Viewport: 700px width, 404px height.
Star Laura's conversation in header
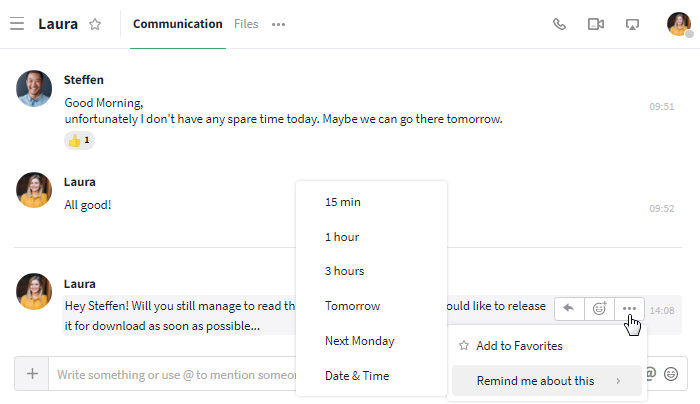click(95, 24)
